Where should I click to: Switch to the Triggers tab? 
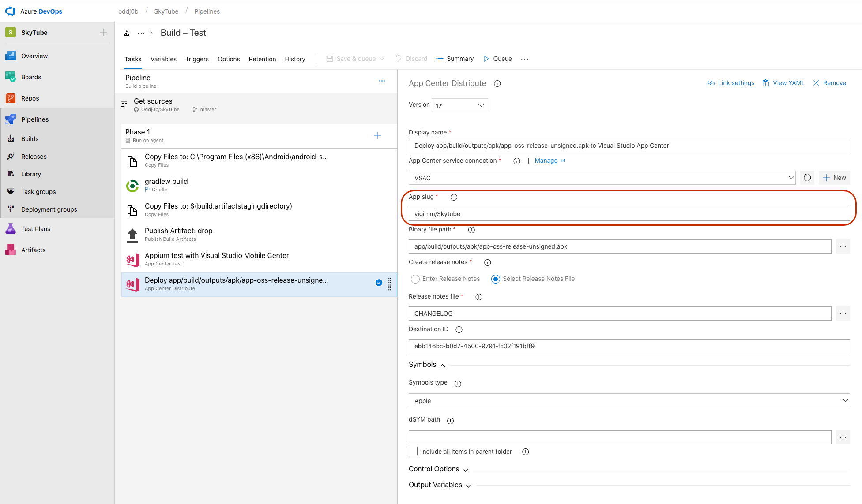point(197,59)
